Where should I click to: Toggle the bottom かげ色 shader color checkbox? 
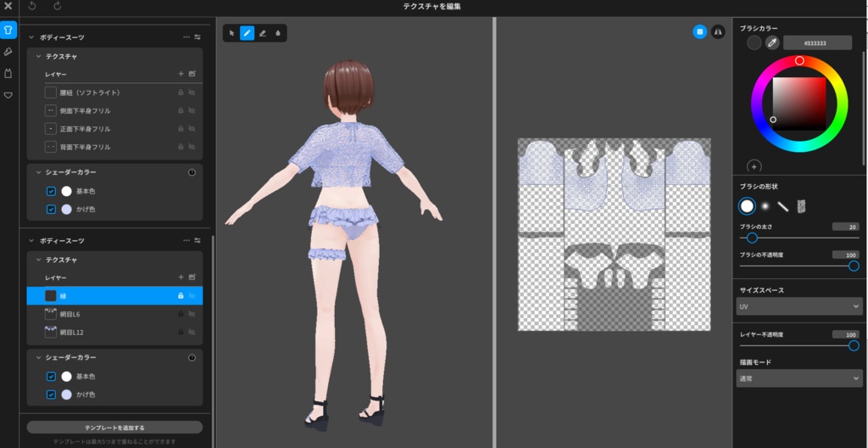[51, 395]
